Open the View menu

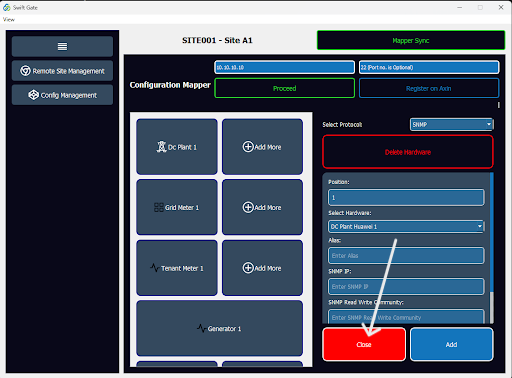point(9,20)
